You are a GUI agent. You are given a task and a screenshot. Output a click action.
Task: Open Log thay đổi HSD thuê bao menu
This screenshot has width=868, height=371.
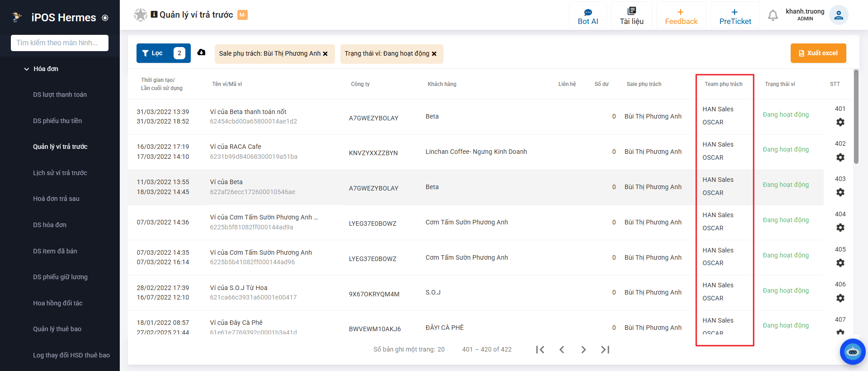click(71, 355)
